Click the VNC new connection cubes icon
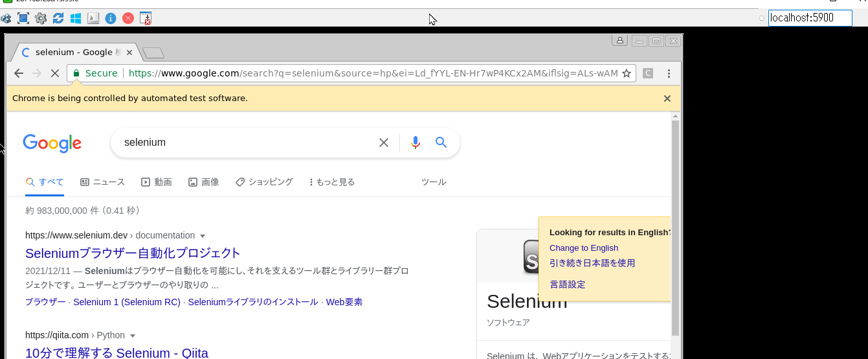The height and width of the screenshot is (359, 868). click(6, 18)
